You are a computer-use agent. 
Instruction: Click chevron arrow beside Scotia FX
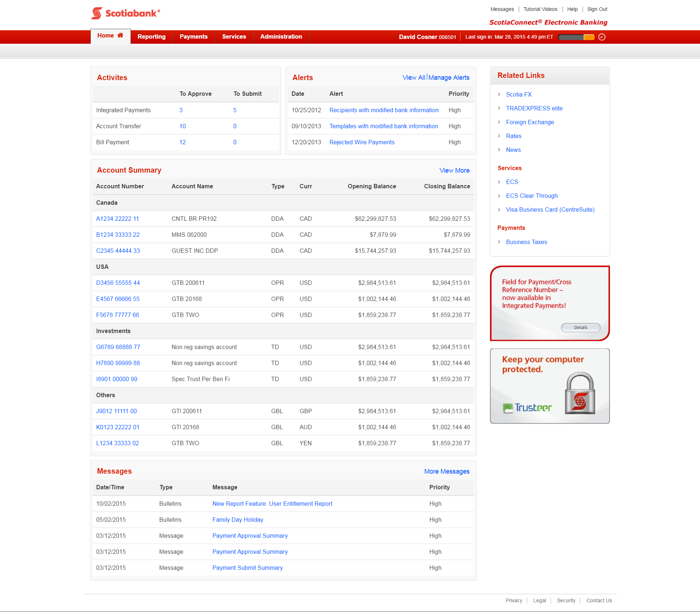[499, 94]
